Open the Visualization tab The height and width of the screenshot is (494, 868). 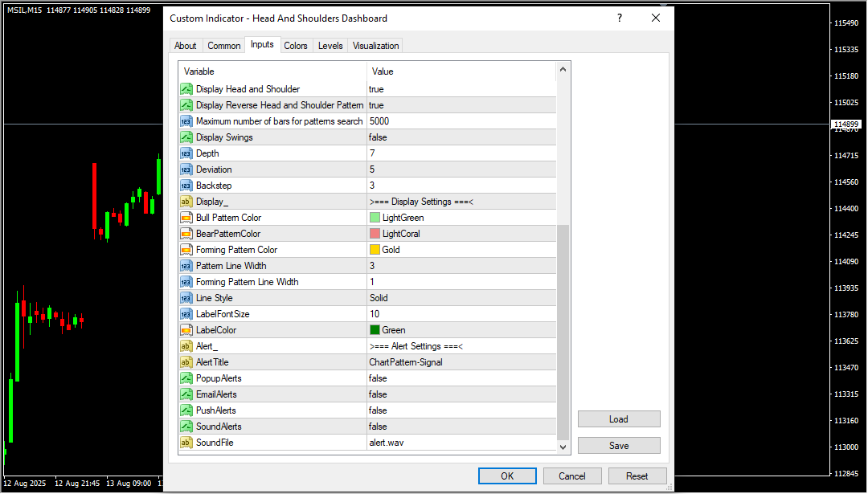(x=375, y=46)
